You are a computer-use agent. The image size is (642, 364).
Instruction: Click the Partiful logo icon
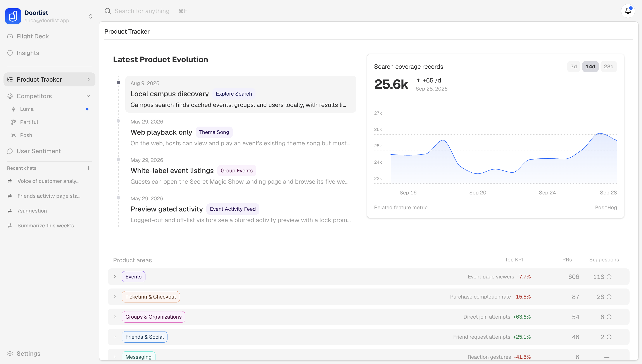click(x=14, y=122)
